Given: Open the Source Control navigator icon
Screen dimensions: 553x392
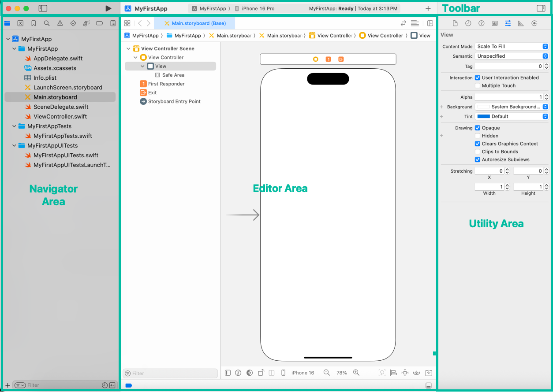Looking at the screenshot, I should tap(20, 23).
